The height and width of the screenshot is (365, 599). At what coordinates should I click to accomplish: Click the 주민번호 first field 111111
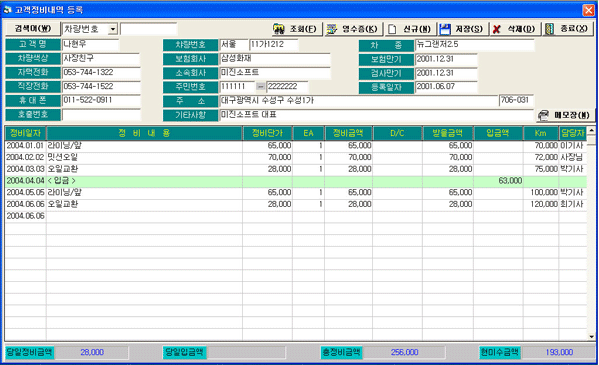[x=237, y=87]
